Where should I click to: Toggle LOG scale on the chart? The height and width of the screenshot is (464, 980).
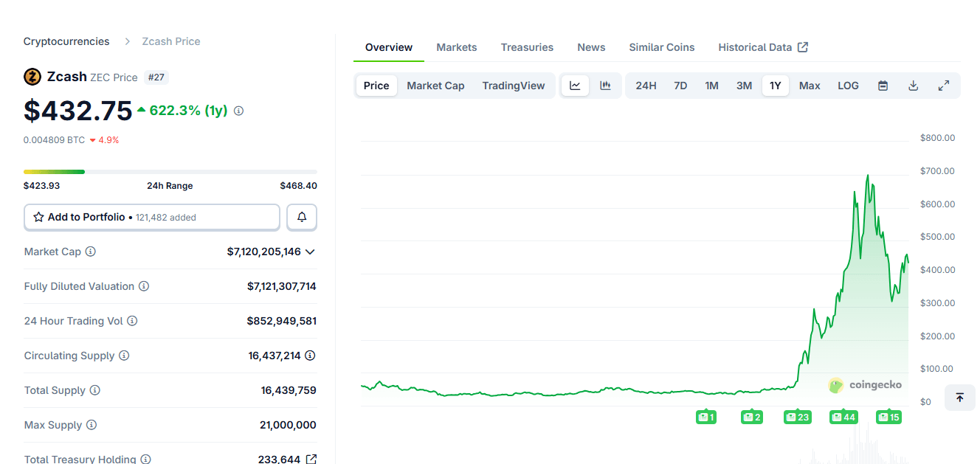[848, 86]
